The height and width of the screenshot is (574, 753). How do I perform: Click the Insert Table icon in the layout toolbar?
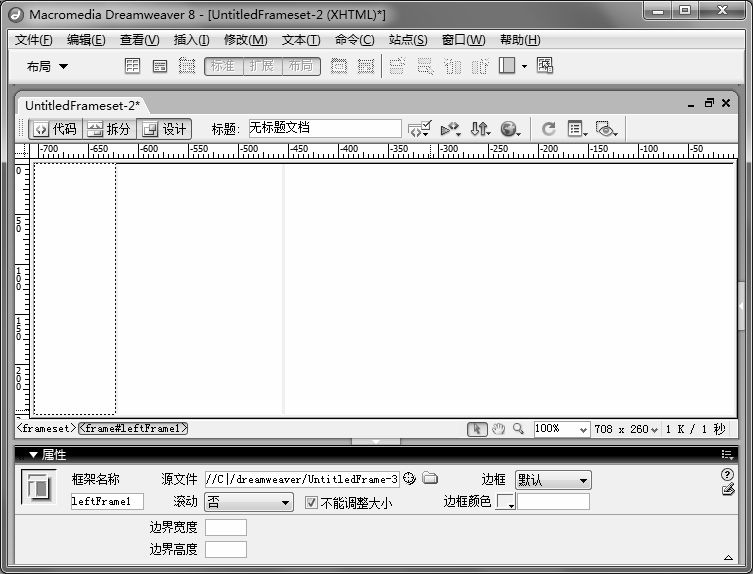(x=132, y=66)
